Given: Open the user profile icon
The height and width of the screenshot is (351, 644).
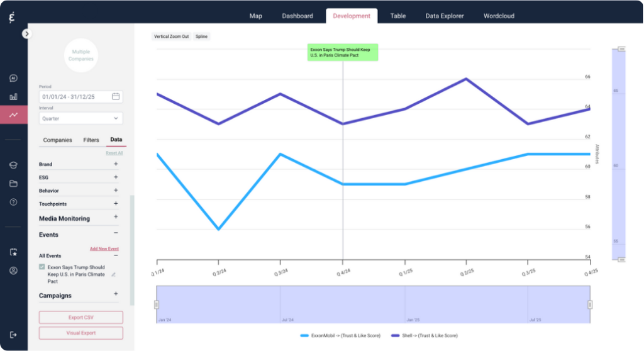Looking at the screenshot, I should pyautogui.click(x=13, y=270).
